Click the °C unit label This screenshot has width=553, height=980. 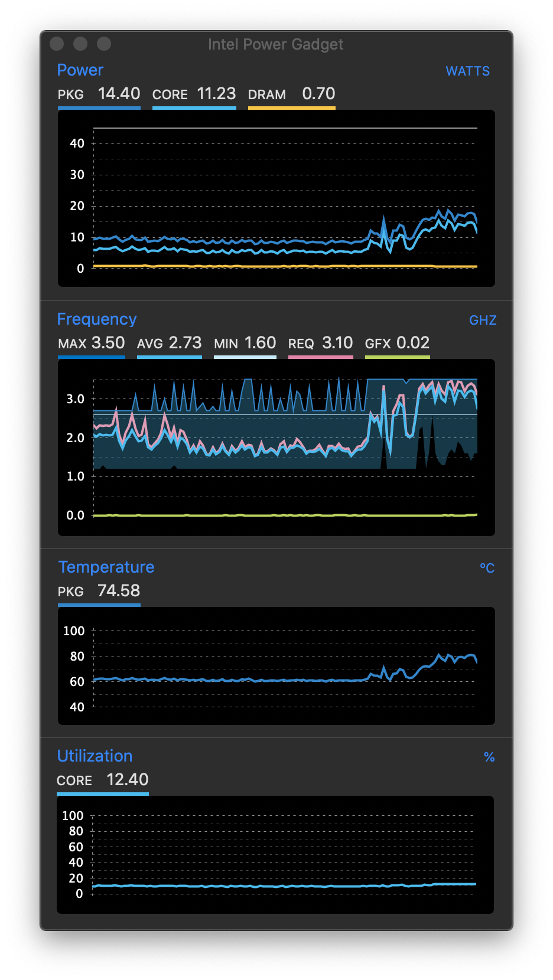coord(487,568)
